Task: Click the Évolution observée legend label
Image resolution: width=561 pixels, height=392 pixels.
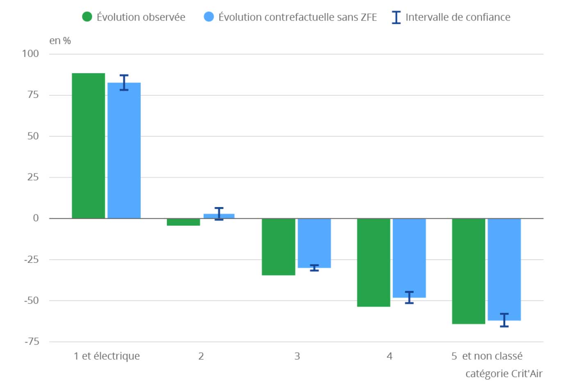Action: tap(141, 17)
